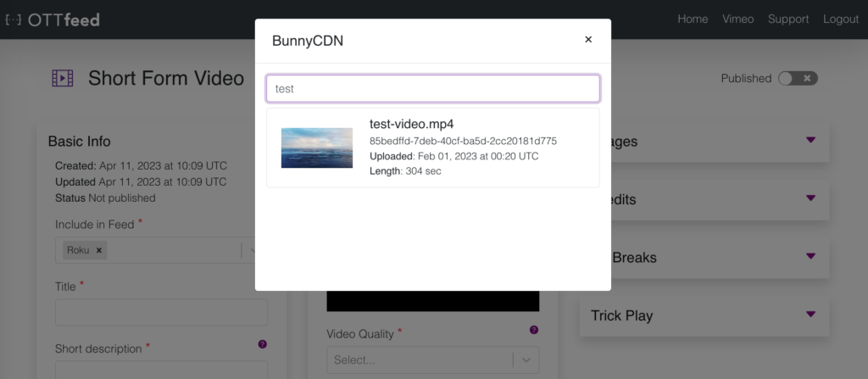The height and width of the screenshot is (379, 868).
Task: Open the Support page link
Action: (788, 20)
